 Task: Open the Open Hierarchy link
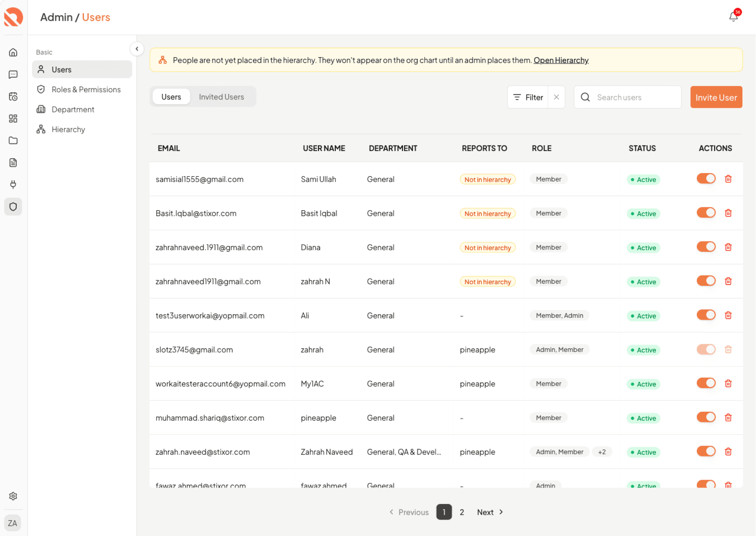[x=561, y=60]
